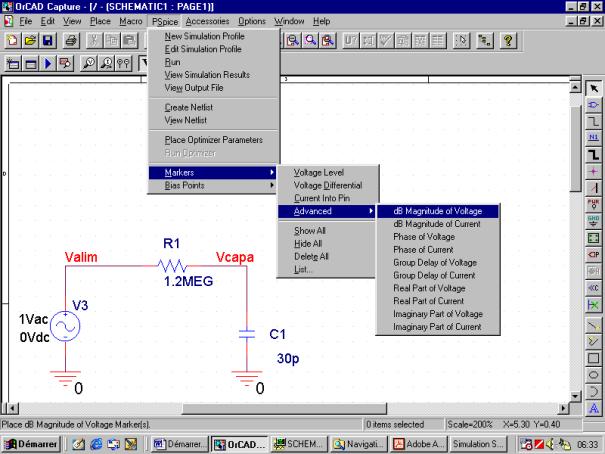Screen dimensions: 605x454
Task: Click Internet Explorer quick launch icon
Action: pyautogui.click(x=96, y=444)
